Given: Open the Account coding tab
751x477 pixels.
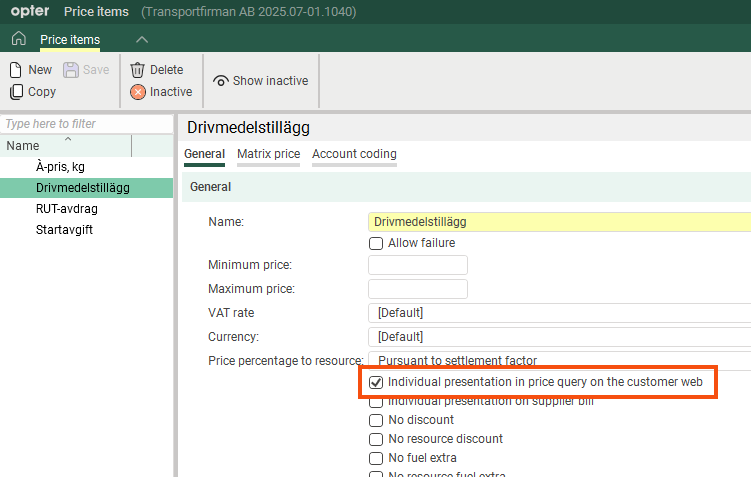Looking at the screenshot, I should click(x=354, y=154).
